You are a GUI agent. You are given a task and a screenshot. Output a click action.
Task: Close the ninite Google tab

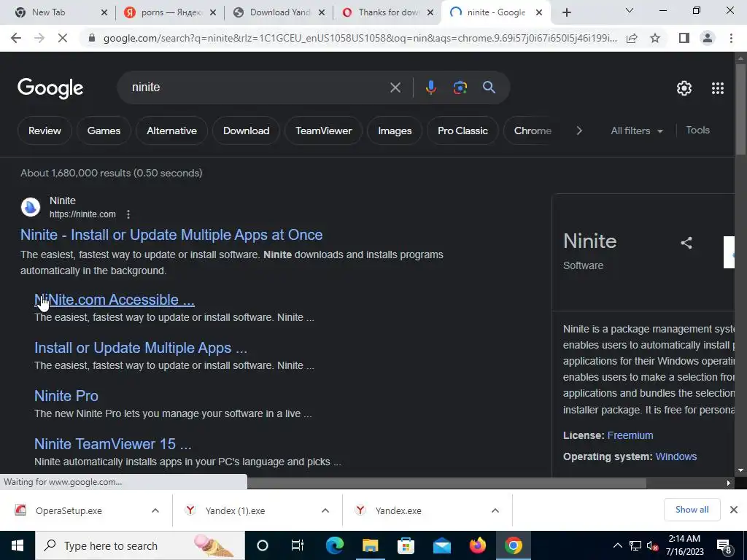click(539, 12)
